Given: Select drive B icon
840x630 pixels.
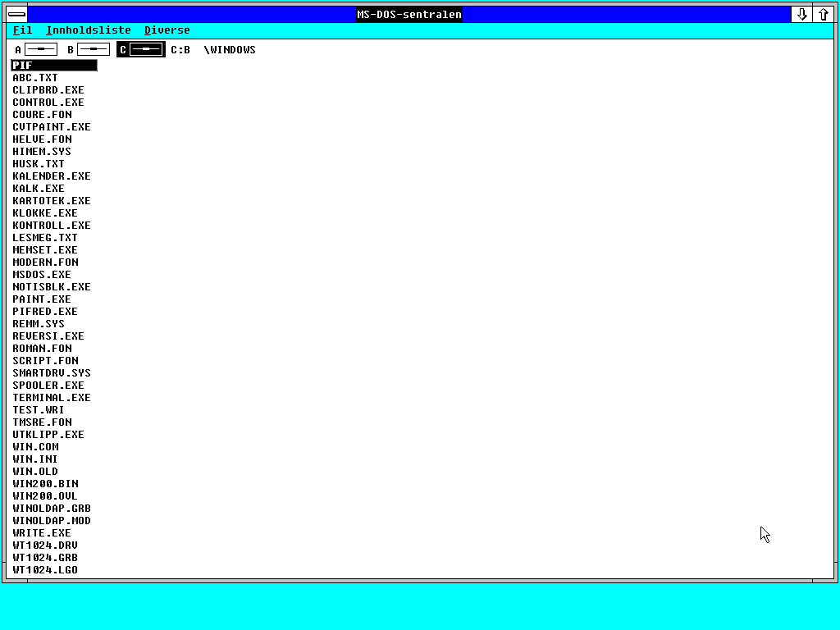Looking at the screenshot, I should click(x=89, y=50).
